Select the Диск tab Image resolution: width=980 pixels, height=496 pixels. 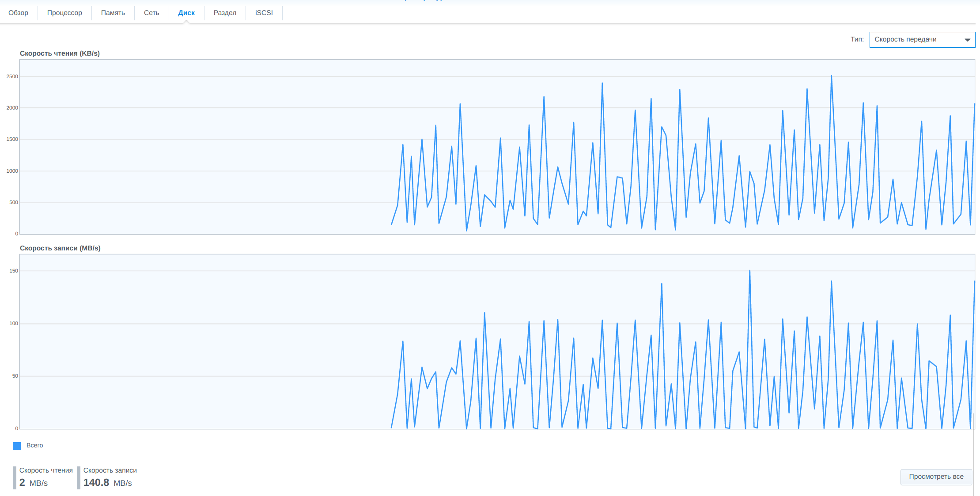(x=186, y=13)
